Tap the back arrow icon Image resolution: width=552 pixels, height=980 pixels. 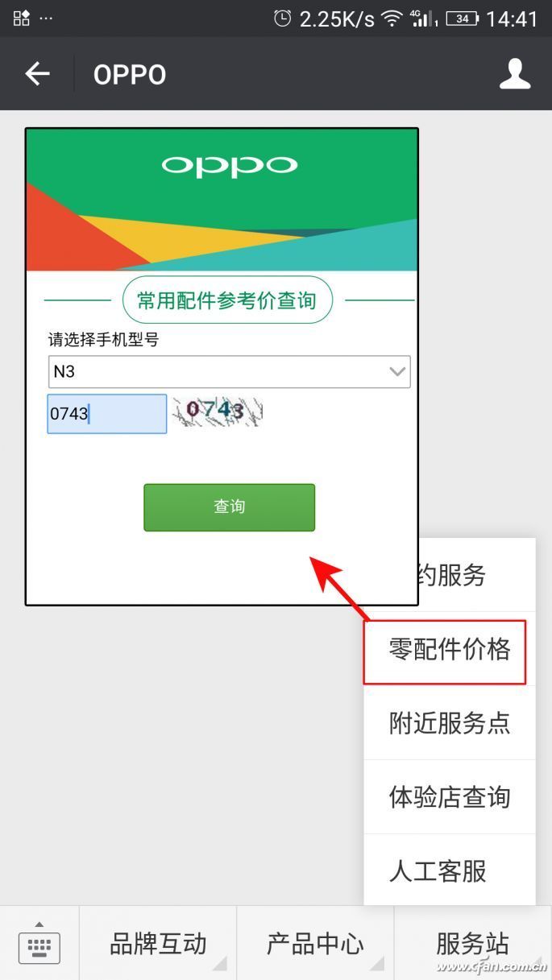(37, 74)
